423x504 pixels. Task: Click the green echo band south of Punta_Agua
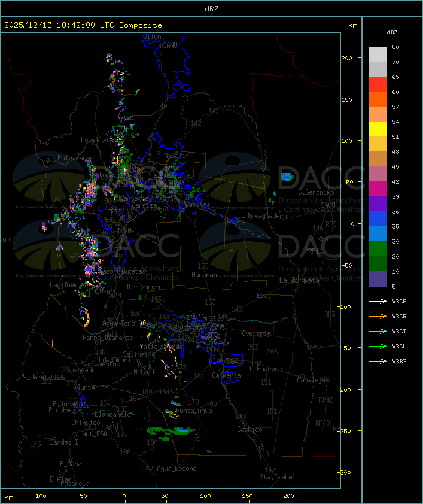pos(172,432)
